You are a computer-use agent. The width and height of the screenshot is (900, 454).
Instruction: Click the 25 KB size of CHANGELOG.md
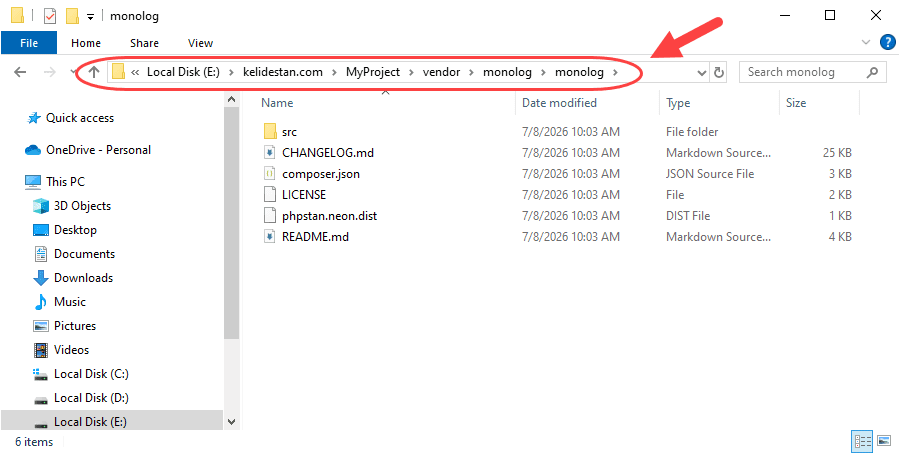837,153
